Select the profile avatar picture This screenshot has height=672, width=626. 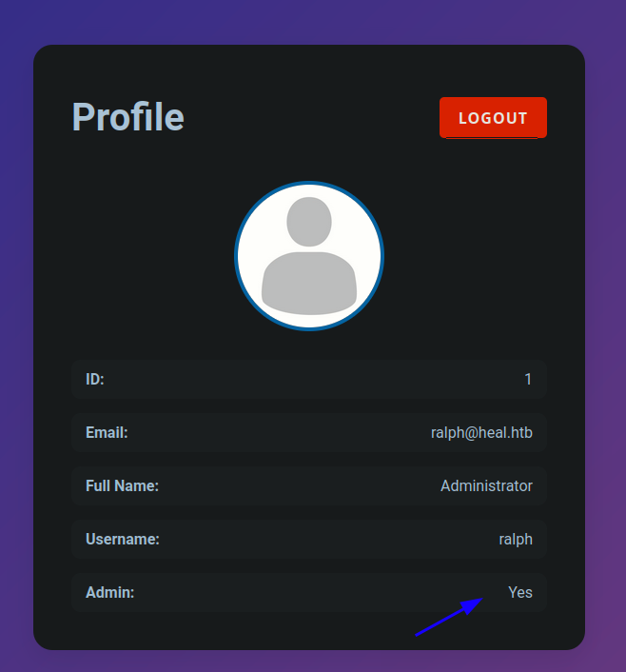(309, 256)
